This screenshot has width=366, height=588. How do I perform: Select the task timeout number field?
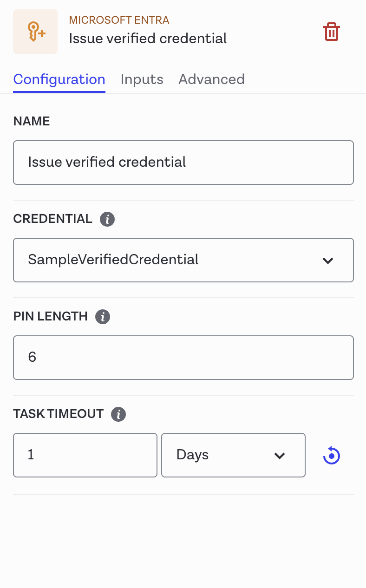[x=85, y=455]
